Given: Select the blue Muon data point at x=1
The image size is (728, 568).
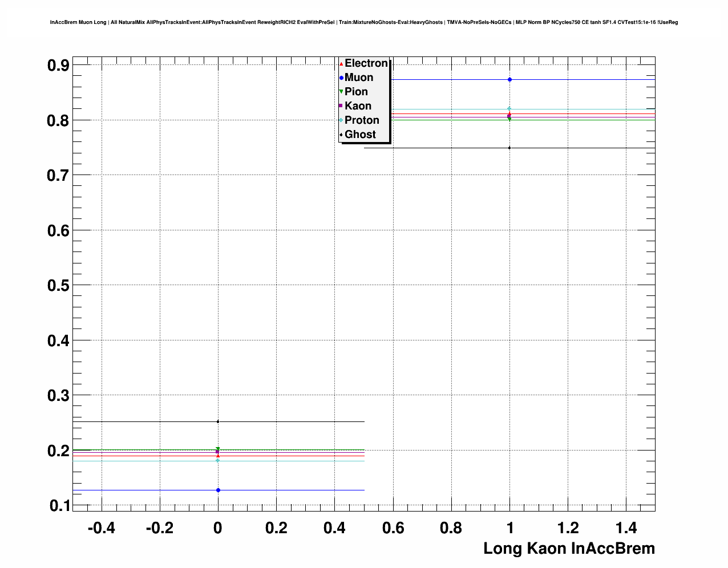Looking at the screenshot, I should coord(509,80).
